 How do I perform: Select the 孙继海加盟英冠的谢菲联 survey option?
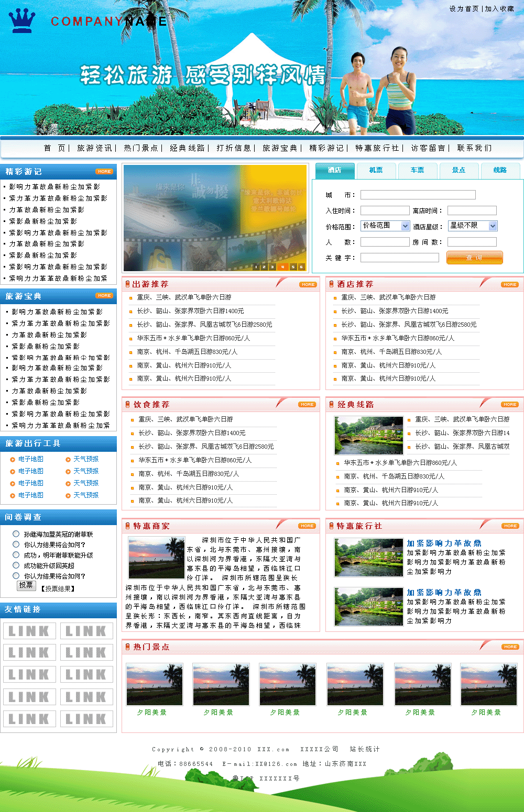click(x=16, y=534)
